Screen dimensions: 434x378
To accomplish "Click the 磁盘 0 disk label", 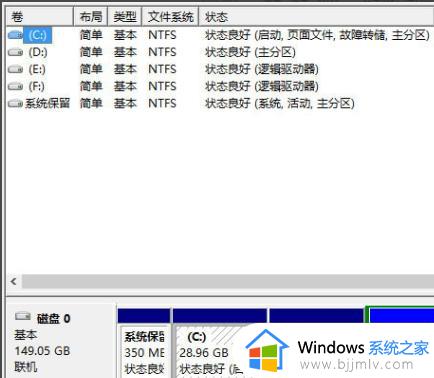I will click(53, 319).
